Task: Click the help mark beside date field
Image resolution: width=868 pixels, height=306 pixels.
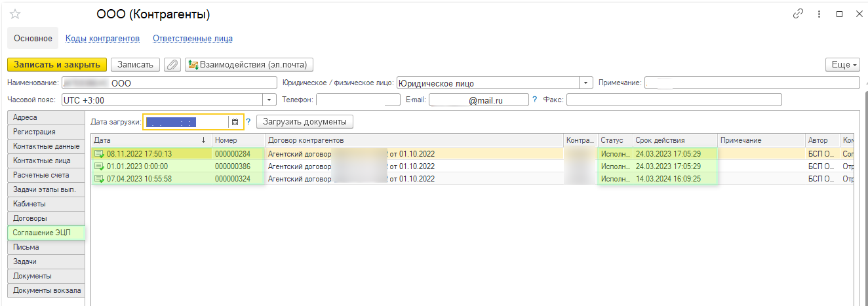Action: [248, 122]
